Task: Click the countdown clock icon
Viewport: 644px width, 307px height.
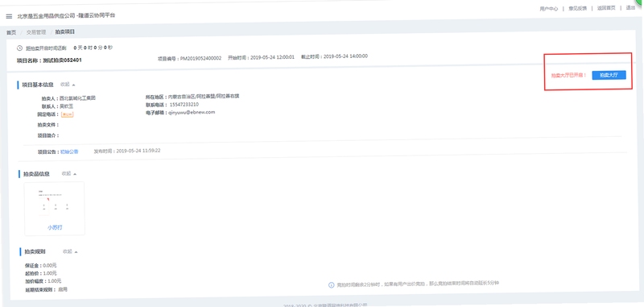Action: 19,48
